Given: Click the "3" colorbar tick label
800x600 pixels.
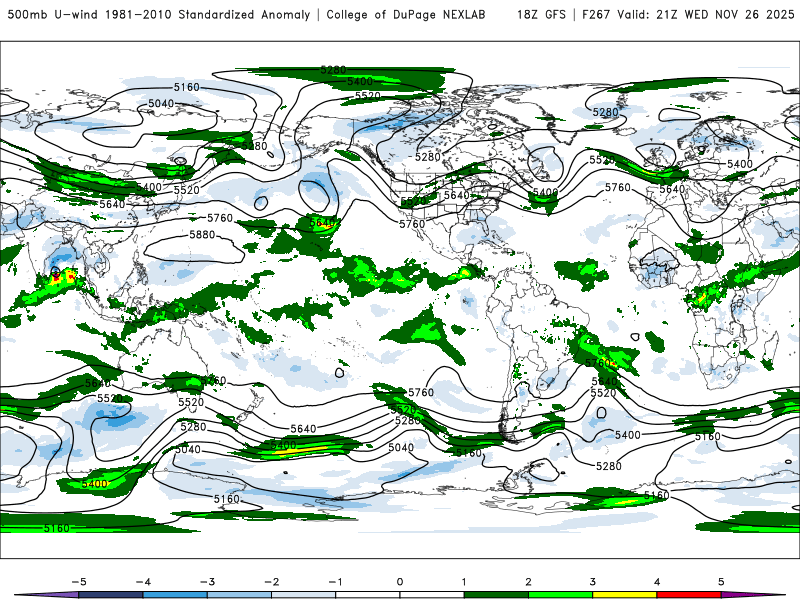Looking at the screenshot, I should point(592,582).
